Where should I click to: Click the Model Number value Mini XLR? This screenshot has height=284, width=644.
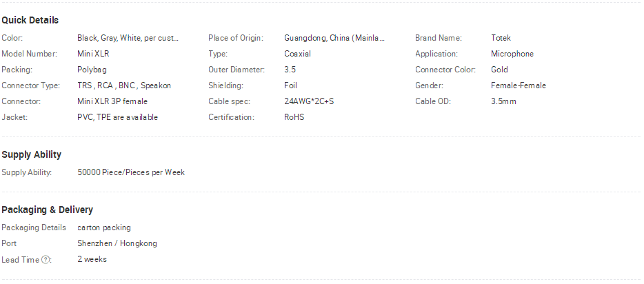pos(93,54)
